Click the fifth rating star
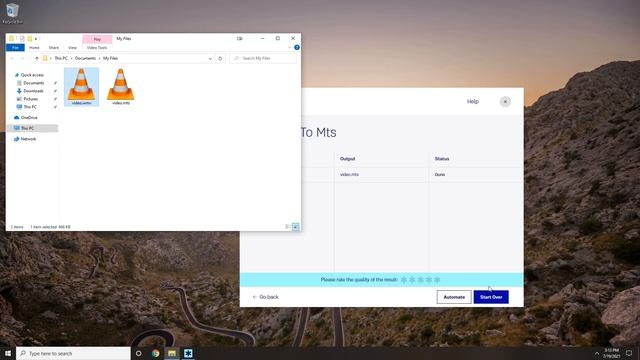Viewport: 640px width, 360px height. click(437, 280)
